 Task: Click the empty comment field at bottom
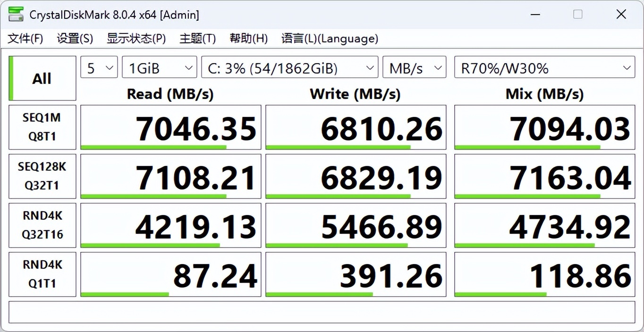pyautogui.click(x=322, y=313)
